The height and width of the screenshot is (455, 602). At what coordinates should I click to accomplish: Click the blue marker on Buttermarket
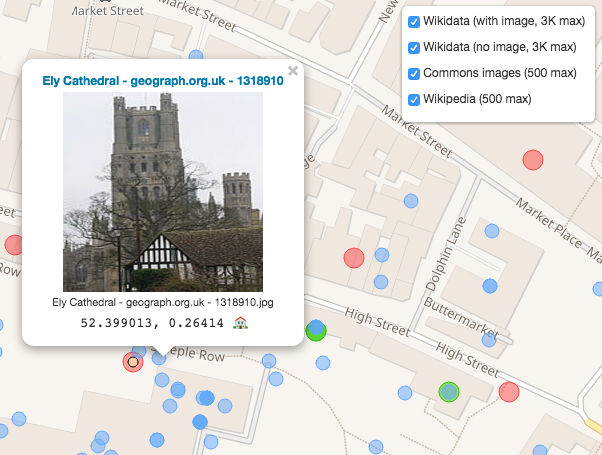(x=490, y=286)
